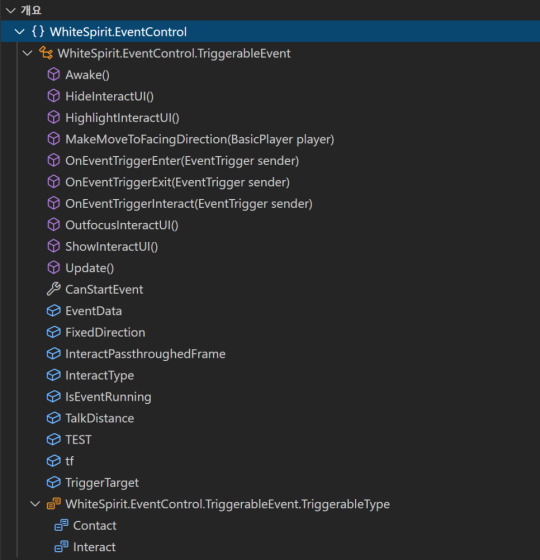
Task: Click the method icon beside ShowInteractUI()
Action: 54,246
